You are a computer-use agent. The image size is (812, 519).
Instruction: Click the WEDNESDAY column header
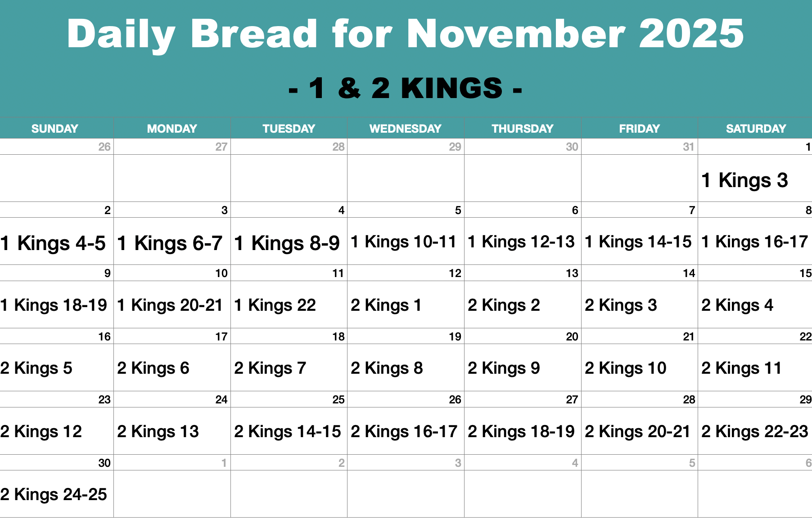406,129
